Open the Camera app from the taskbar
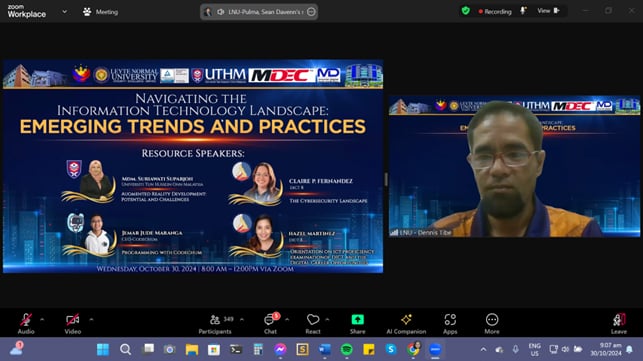Viewport: 643px width, 361px height. (169, 350)
